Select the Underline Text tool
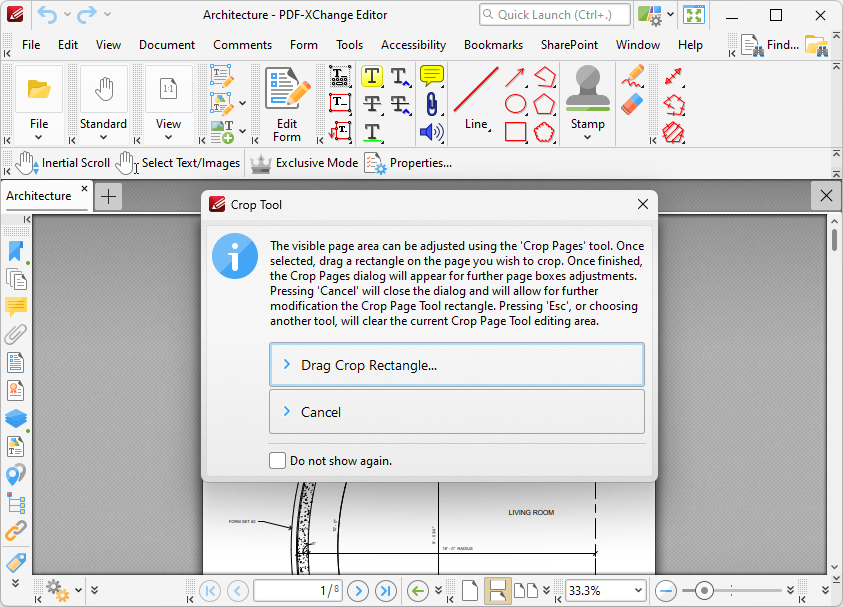843x607 pixels. [x=372, y=132]
